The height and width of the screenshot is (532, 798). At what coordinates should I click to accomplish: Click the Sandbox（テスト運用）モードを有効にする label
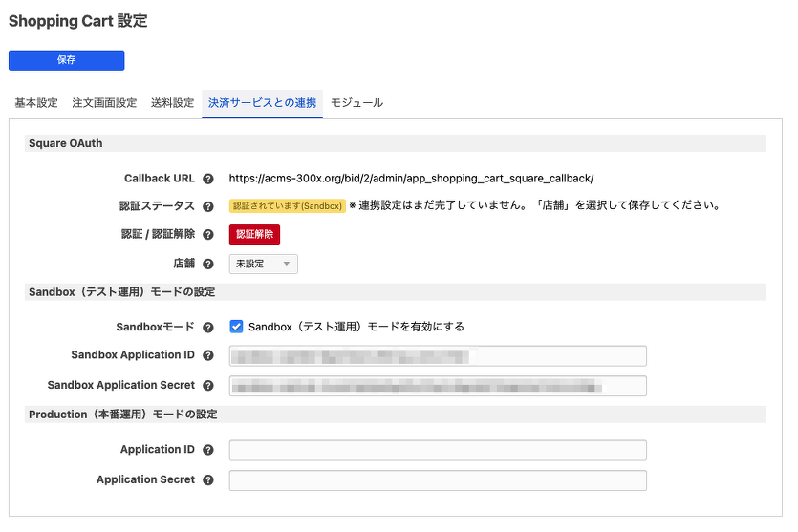pyautogui.click(x=356, y=327)
